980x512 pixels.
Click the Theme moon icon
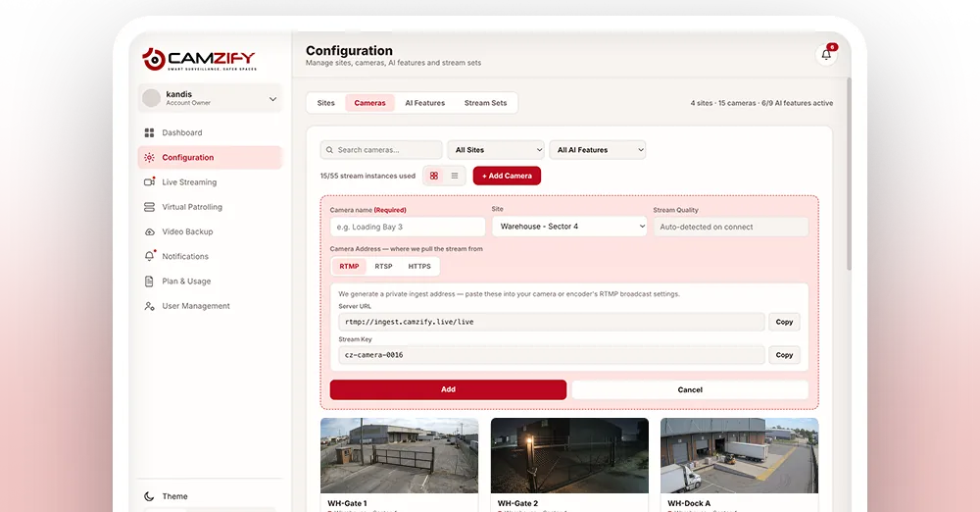(x=149, y=496)
